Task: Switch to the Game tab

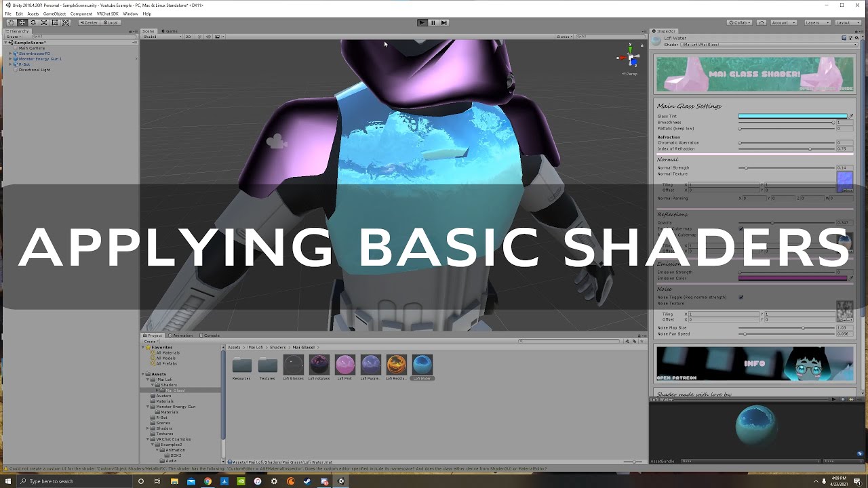Action: [170, 31]
